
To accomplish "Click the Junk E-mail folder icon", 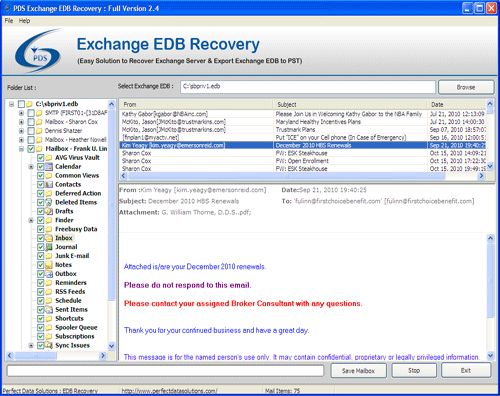I will point(49,256).
